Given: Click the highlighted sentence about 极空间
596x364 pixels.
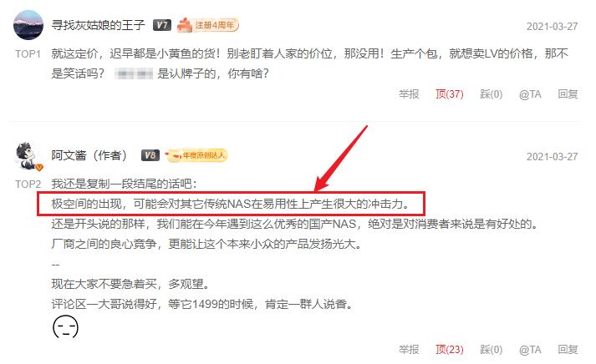Looking at the screenshot, I should coord(231,204).
